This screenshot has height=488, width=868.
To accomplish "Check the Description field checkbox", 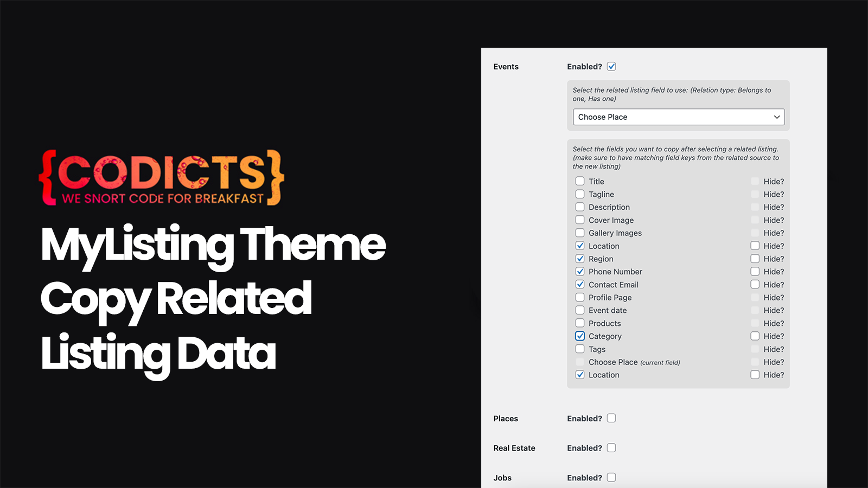I will [x=580, y=207].
